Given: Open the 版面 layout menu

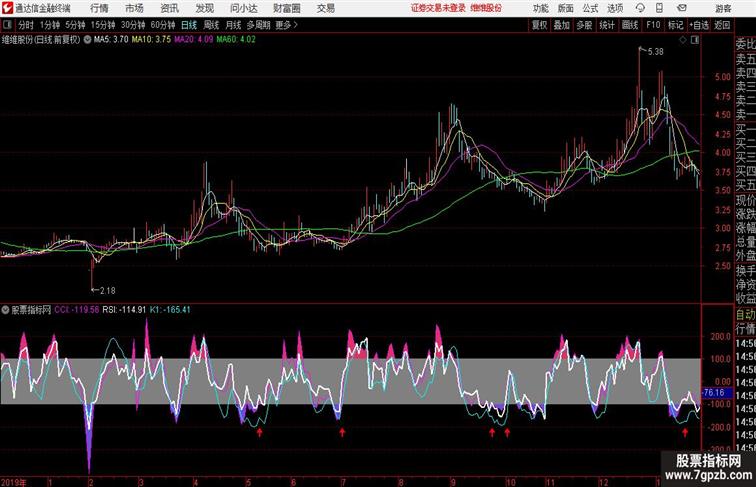Looking at the screenshot, I should 565,8.
